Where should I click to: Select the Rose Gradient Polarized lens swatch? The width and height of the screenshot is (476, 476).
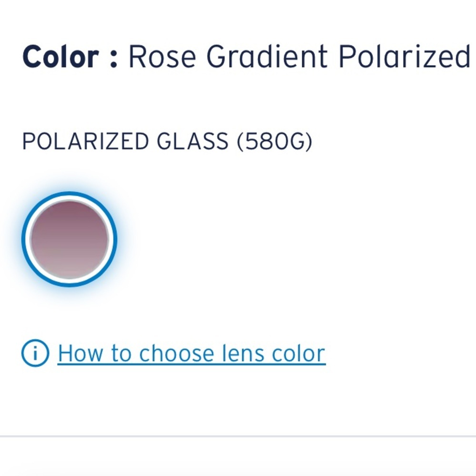[69, 238]
